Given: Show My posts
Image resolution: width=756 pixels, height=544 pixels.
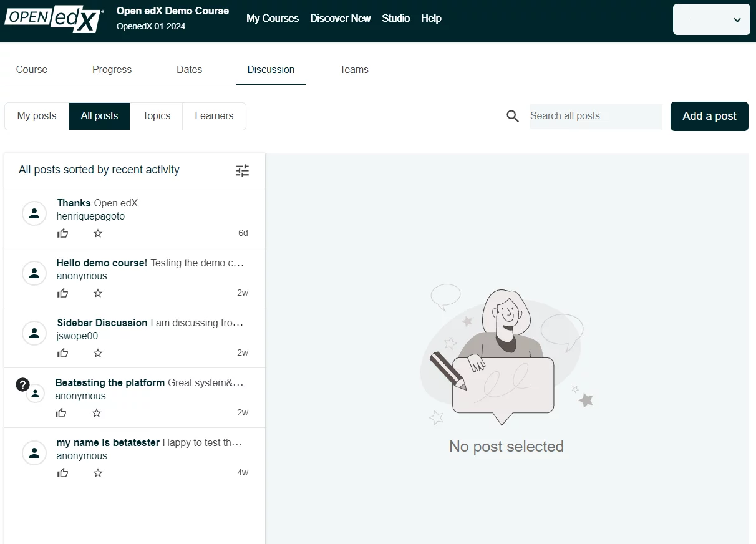Looking at the screenshot, I should click(x=37, y=116).
